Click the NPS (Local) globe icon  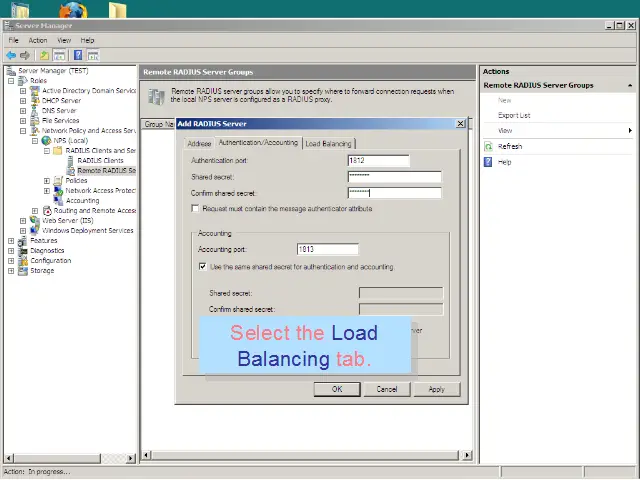click(47, 141)
